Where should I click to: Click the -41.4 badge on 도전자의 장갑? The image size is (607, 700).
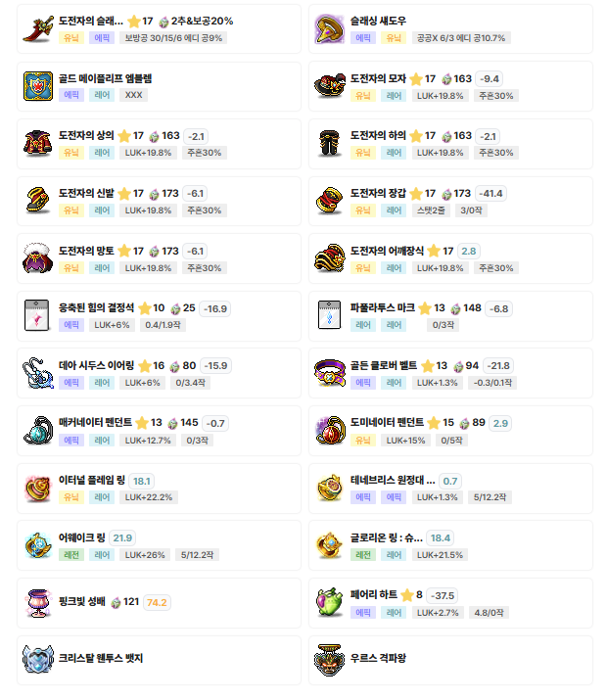(490, 194)
